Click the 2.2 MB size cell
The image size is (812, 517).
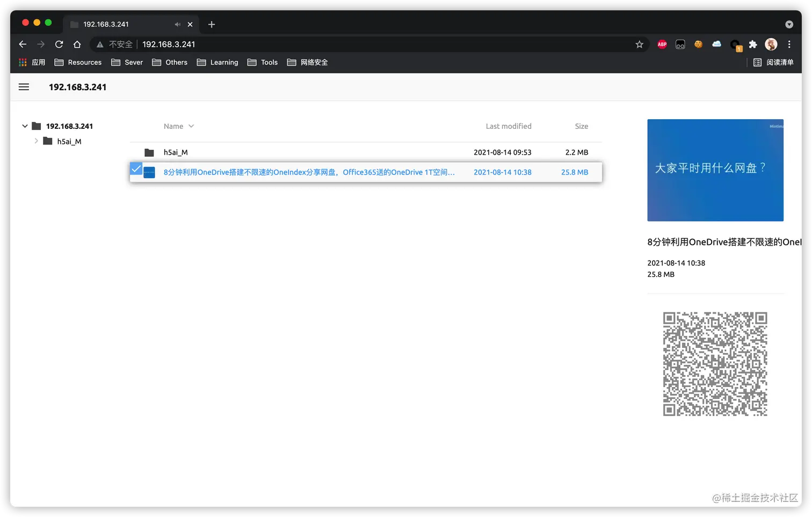577,152
